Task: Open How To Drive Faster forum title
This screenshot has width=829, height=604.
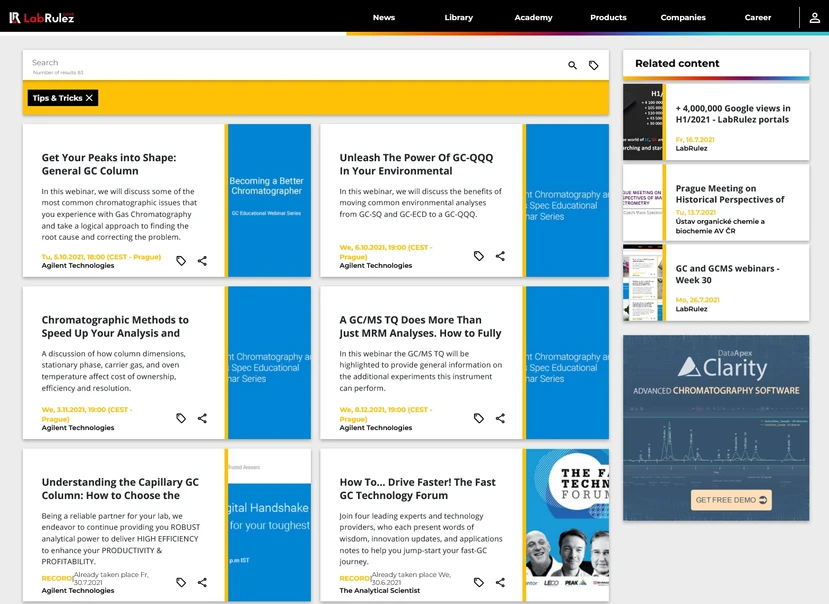Action: tap(418, 489)
